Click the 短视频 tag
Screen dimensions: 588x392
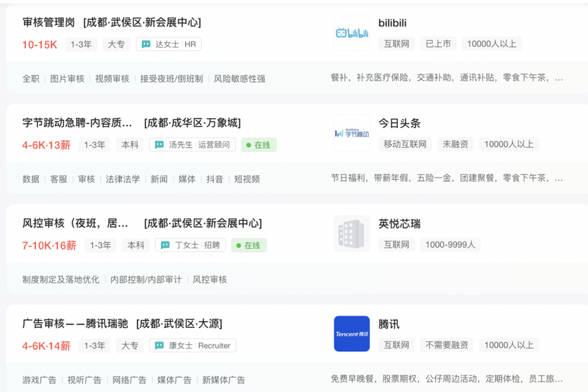click(x=247, y=179)
